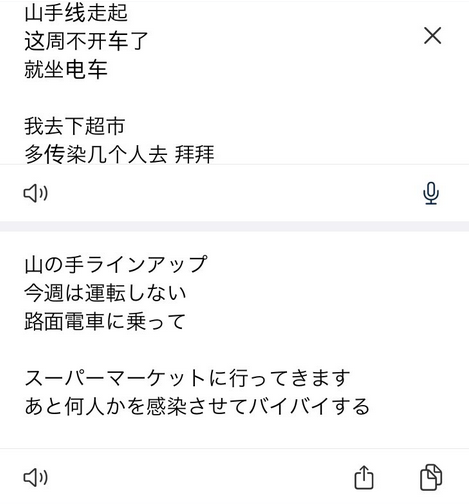
Task: Select the line スーパーマーケットに行ってきます
Action: [x=187, y=378]
